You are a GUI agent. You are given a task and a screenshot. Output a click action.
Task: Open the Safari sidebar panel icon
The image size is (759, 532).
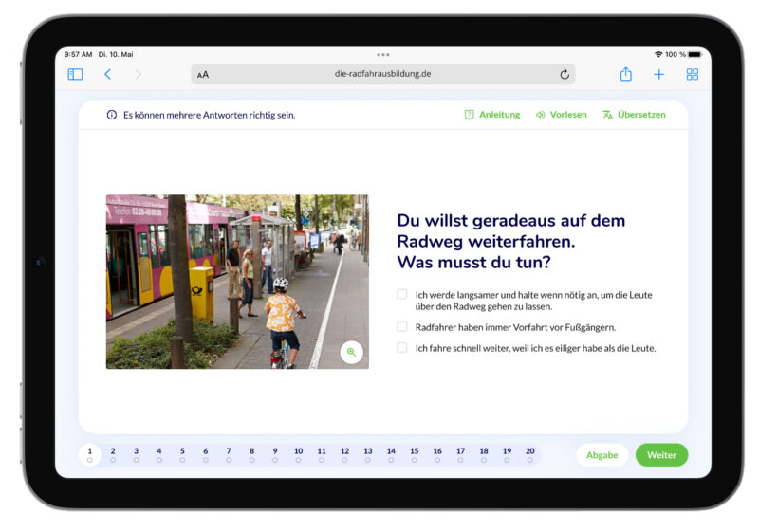coord(75,74)
